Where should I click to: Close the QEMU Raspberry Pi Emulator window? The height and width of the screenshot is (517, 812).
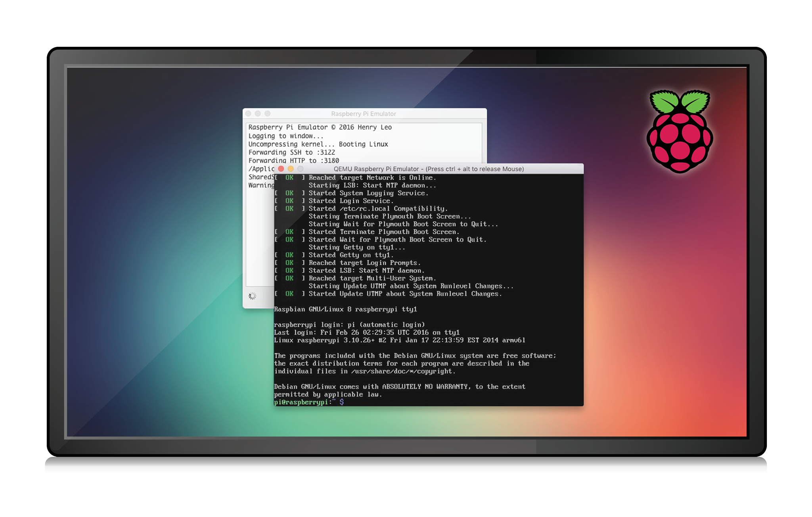281,169
